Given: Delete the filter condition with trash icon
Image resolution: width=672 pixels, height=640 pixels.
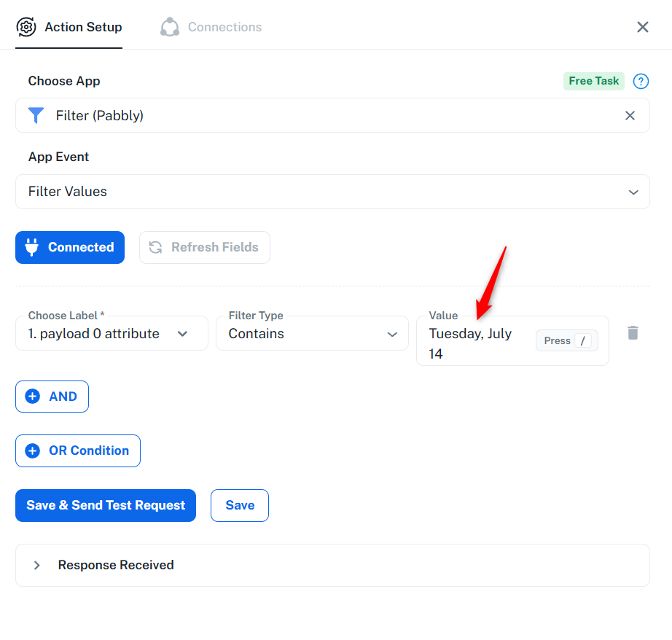Looking at the screenshot, I should (633, 333).
